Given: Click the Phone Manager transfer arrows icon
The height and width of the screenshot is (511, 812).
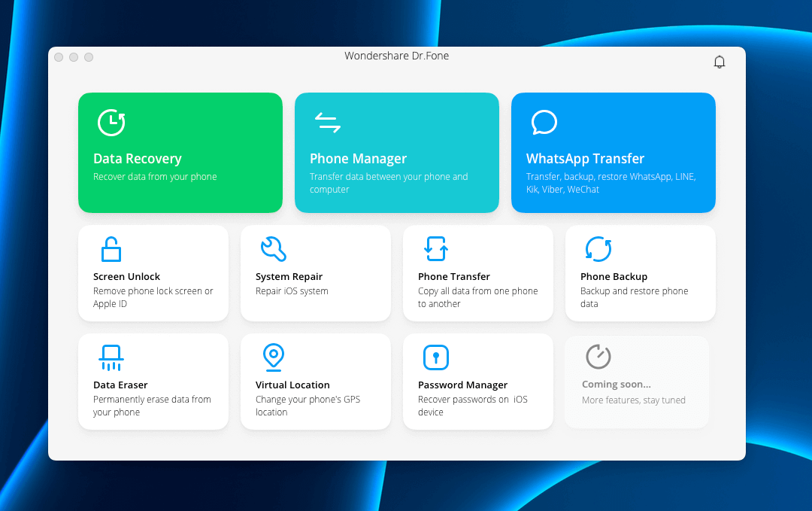Looking at the screenshot, I should click(327, 123).
